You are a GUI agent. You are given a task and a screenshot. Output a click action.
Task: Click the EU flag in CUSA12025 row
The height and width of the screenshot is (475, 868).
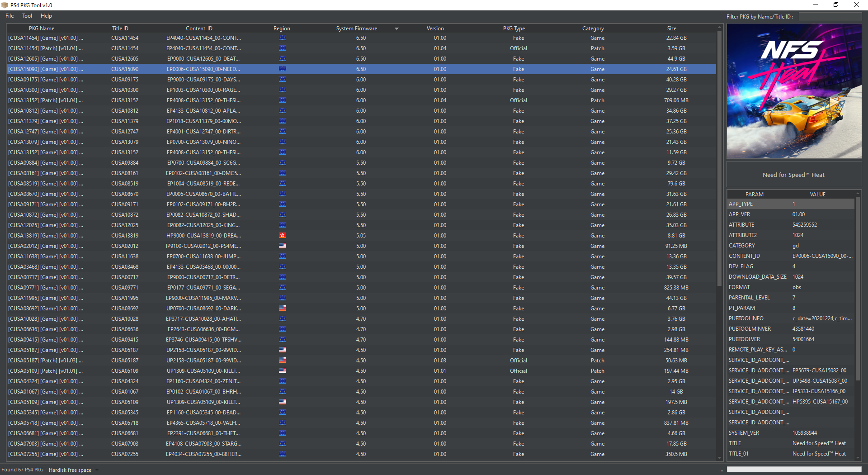pyautogui.click(x=283, y=225)
